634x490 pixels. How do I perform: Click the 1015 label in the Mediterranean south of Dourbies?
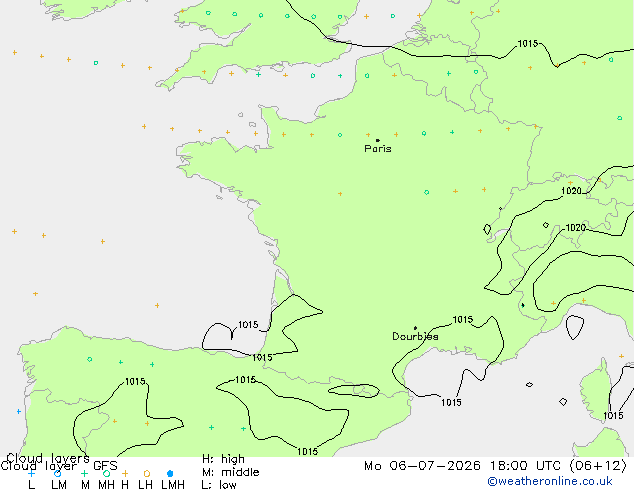pos(451,402)
